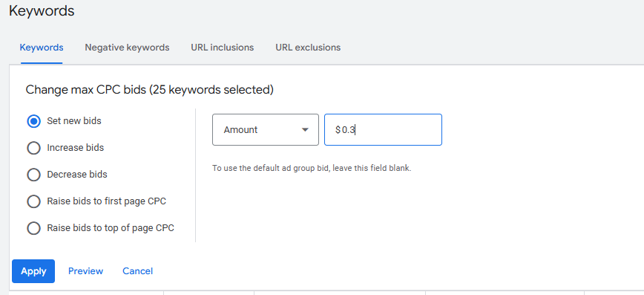Click the bid amount field showing $0.3
Screen dimensions: 644x295
[x=383, y=129]
